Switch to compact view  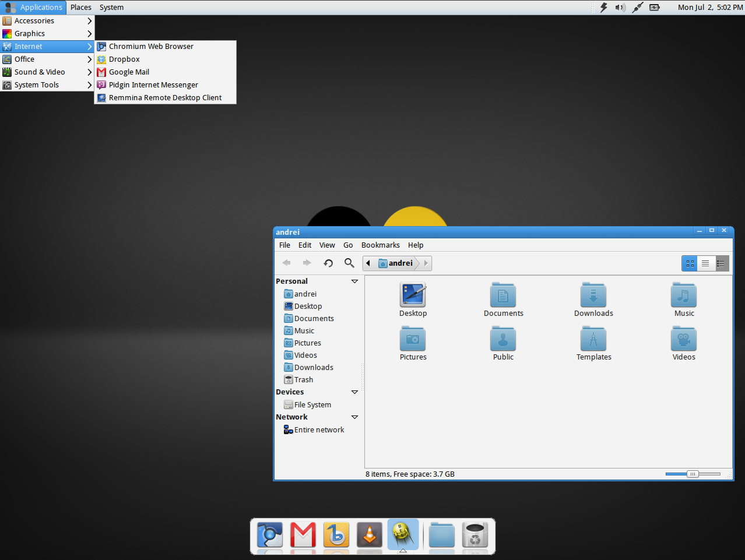click(x=721, y=263)
